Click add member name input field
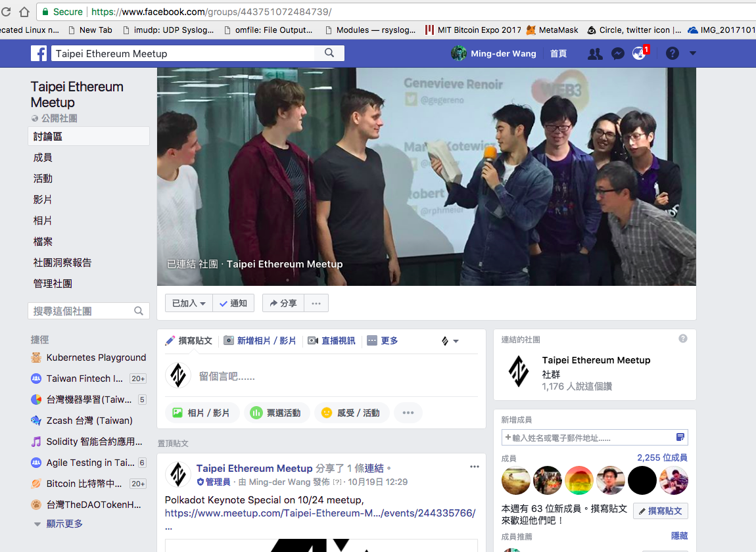This screenshot has width=756, height=552. point(588,438)
